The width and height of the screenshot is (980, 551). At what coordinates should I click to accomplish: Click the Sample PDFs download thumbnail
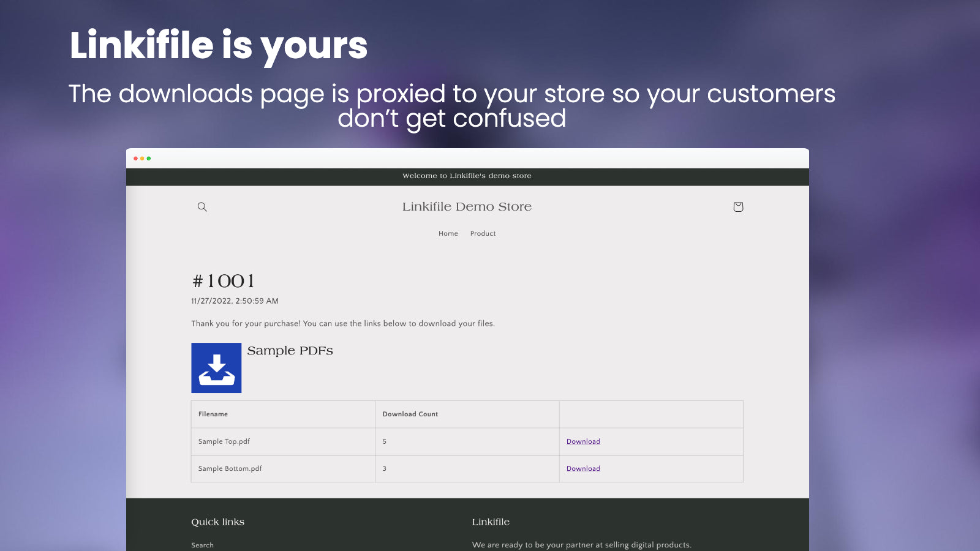[x=216, y=368]
